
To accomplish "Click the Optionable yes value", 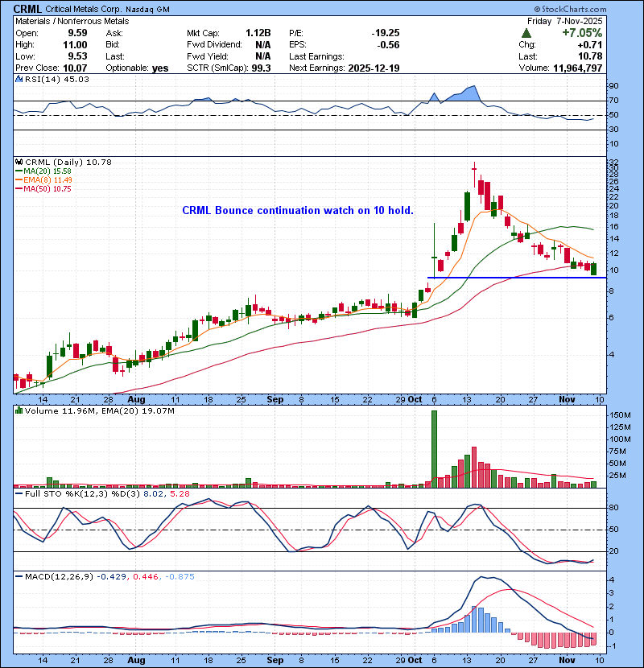I will pos(160,68).
